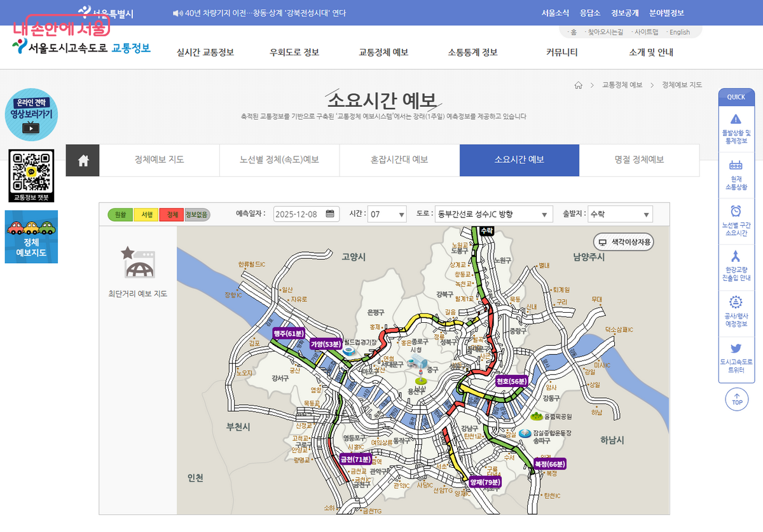
Task: Switch to the 혼잡시간대 예보 tab
Action: [399, 161]
